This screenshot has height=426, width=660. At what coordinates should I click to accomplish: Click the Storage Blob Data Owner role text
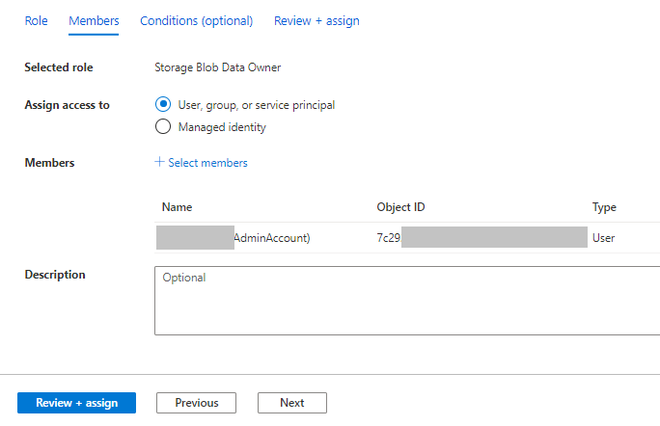tap(218, 68)
